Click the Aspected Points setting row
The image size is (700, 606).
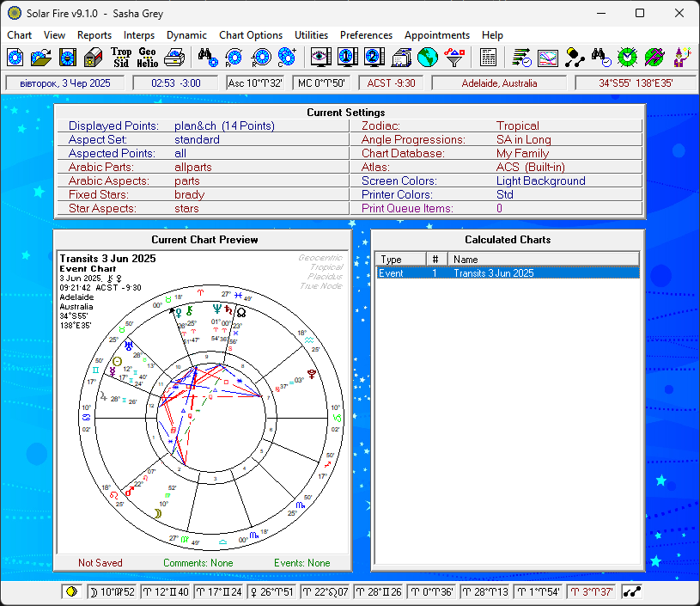point(203,153)
